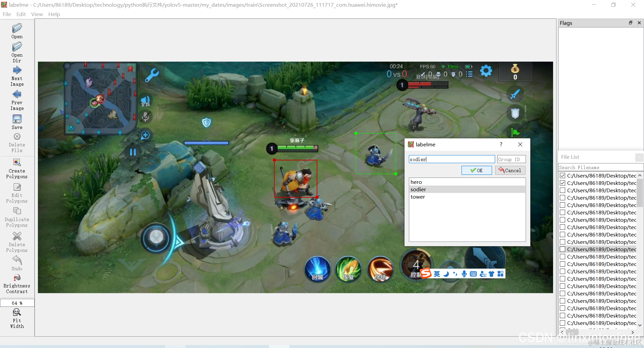The height and width of the screenshot is (348, 644).
Task: Click the green restore skill icon
Action: click(x=348, y=269)
